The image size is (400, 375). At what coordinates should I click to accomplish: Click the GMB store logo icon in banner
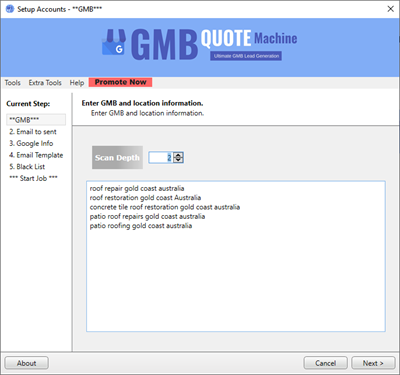pyautogui.click(x=114, y=42)
